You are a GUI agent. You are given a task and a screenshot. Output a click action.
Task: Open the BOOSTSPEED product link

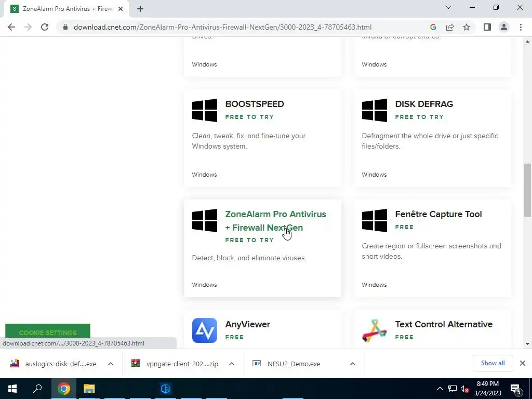tap(255, 104)
